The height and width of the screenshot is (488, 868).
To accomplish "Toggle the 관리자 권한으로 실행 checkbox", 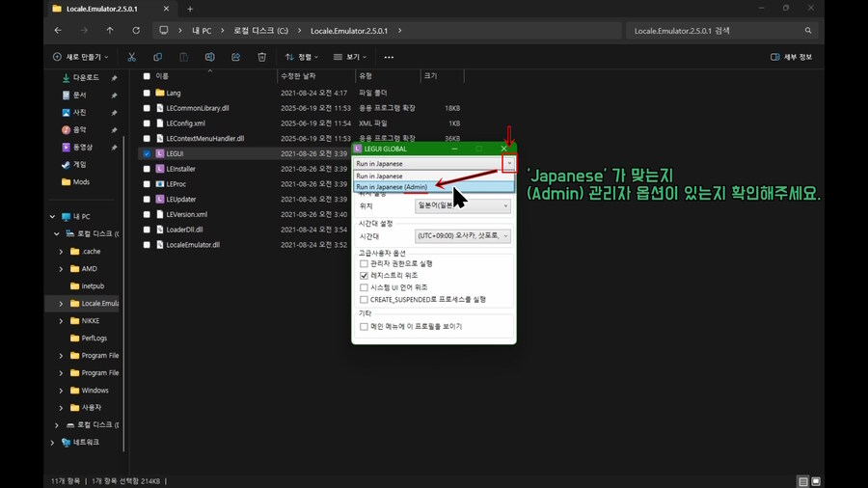I will [364, 263].
